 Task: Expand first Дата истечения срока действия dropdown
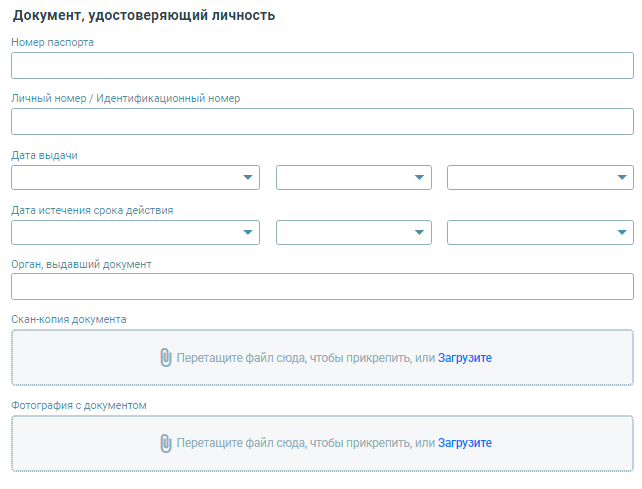coord(136,232)
